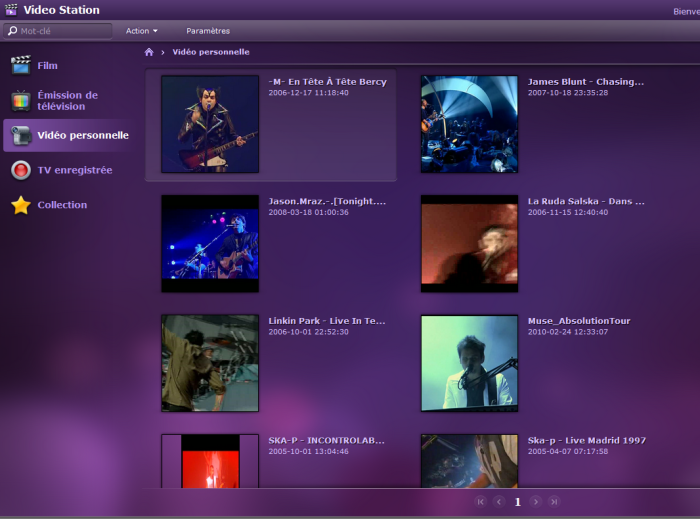Image resolution: width=700 pixels, height=519 pixels.
Task: Open the James Blunt - Chasing video title
Action: [585, 81]
